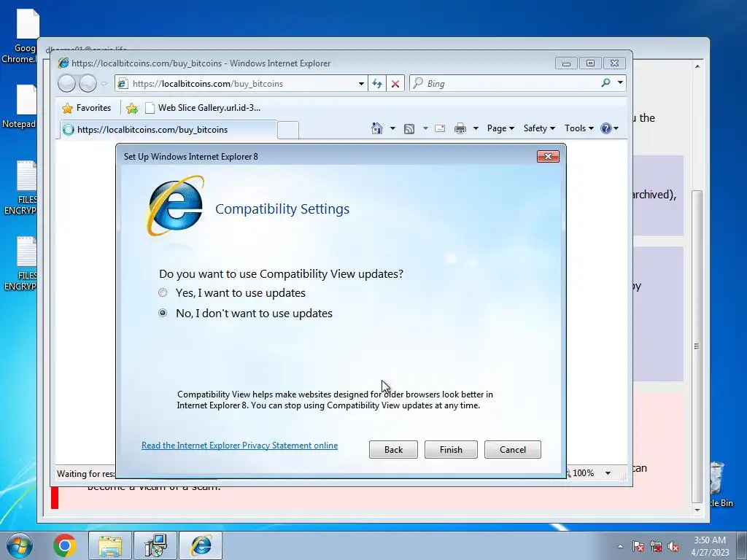
Task: Open search provider dropdown arrow
Action: [x=620, y=82]
